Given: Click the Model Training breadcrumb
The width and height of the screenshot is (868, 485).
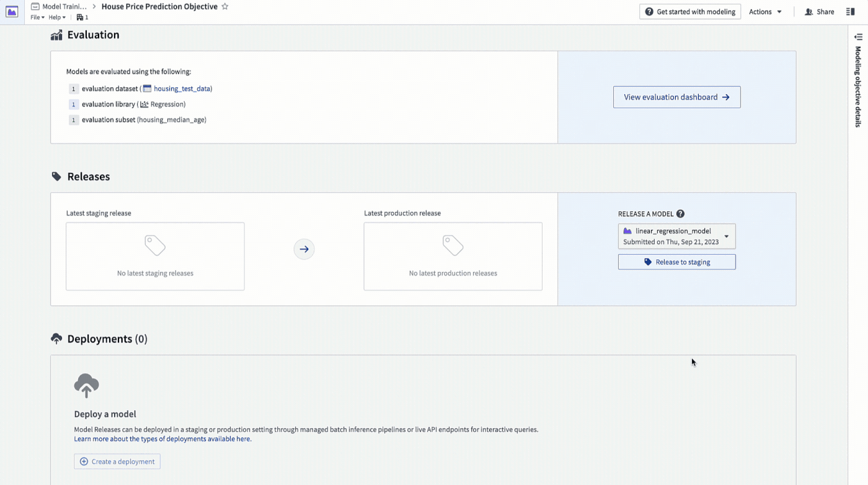Looking at the screenshot, I should (64, 6).
